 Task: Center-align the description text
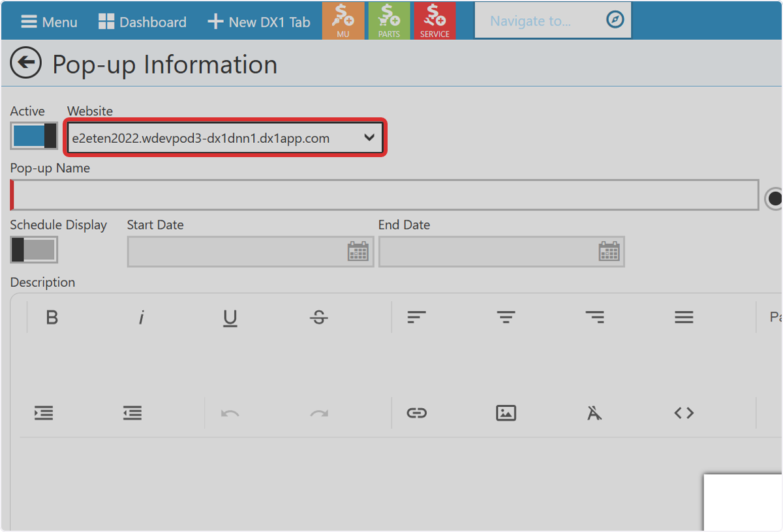tap(506, 318)
